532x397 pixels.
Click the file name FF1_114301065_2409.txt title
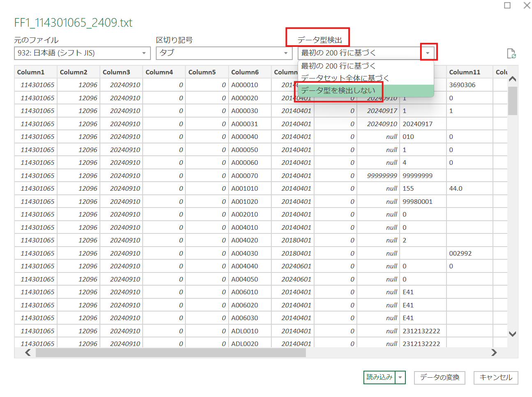click(73, 23)
